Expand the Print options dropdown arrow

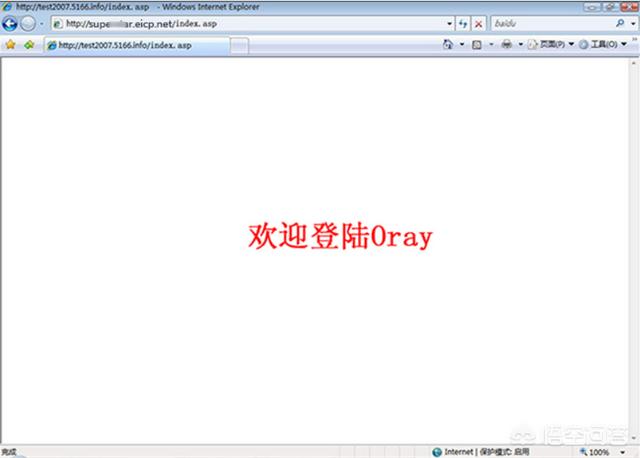(x=521, y=44)
